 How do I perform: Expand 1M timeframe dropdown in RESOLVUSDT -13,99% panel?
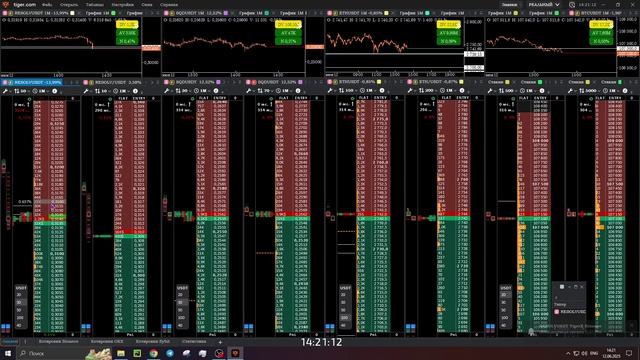pyautogui.click(x=40, y=91)
